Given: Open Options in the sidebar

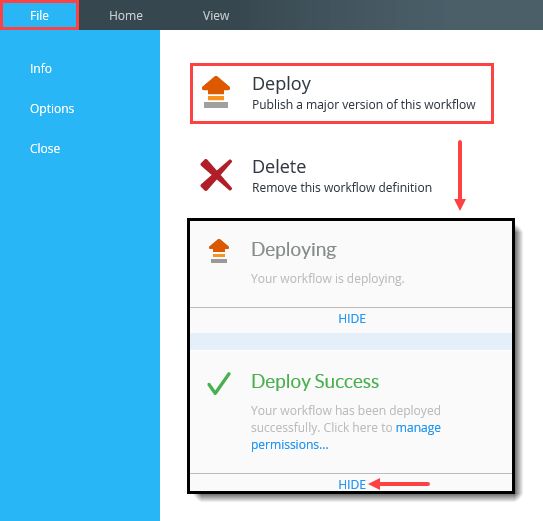Looking at the screenshot, I should click(x=52, y=108).
